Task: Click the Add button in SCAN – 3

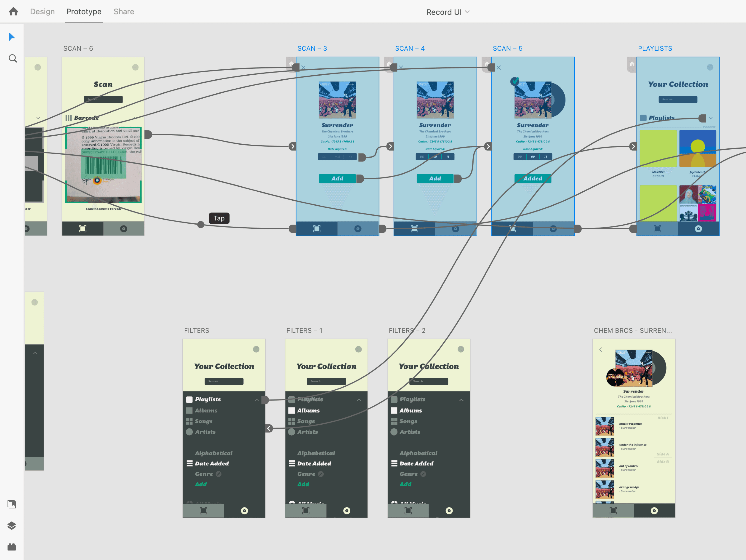Action: tap(337, 179)
